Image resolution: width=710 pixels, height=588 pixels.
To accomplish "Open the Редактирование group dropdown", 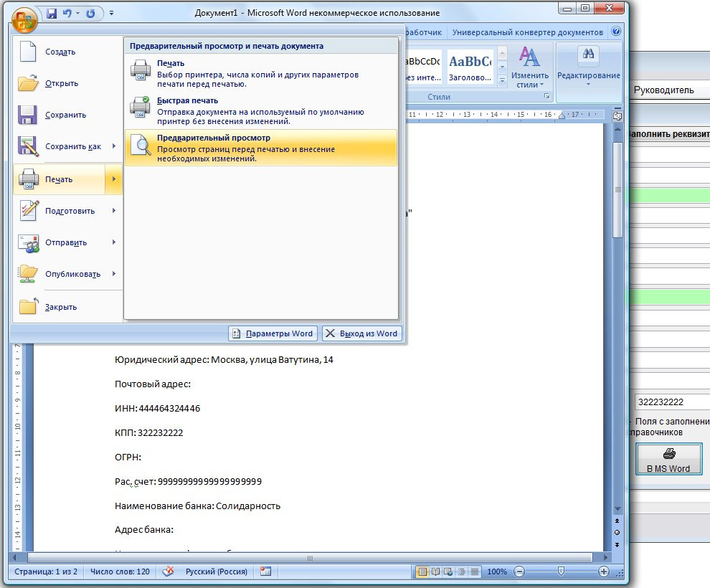I will tap(588, 67).
